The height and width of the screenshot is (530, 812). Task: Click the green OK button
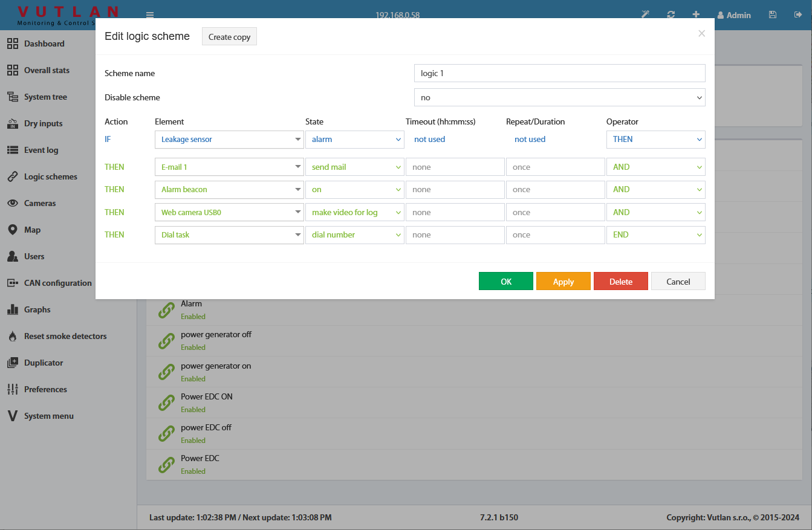click(x=505, y=281)
